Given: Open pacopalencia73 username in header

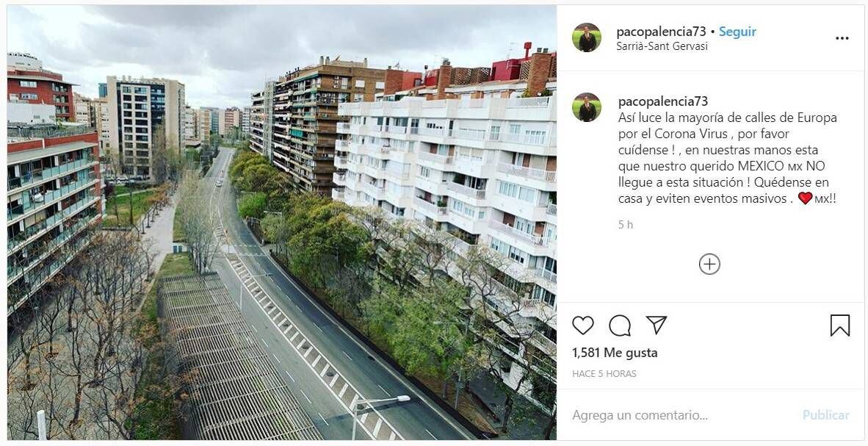Looking at the screenshot, I should [661, 32].
